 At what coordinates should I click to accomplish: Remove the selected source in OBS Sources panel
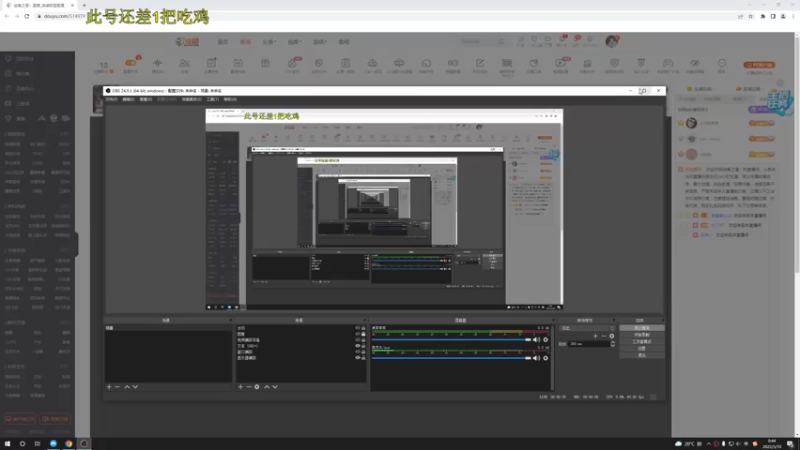coord(249,387)
